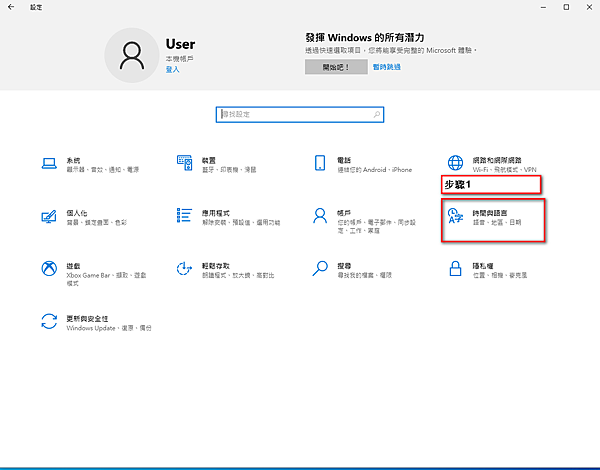The height and width of the screenshot is (470, 600).
Task: Open the 帳戶 (Accounts) person icon
Action: (320, 215)
